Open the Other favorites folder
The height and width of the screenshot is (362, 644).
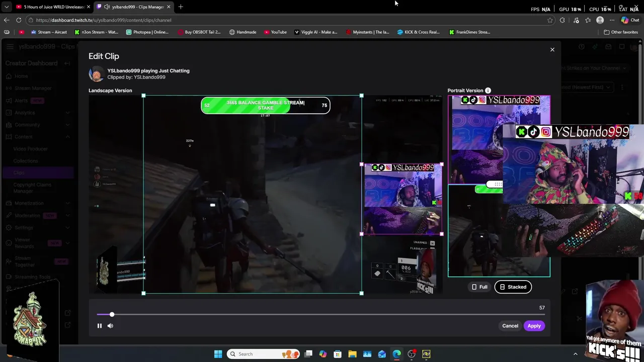(x=621, y=32)
